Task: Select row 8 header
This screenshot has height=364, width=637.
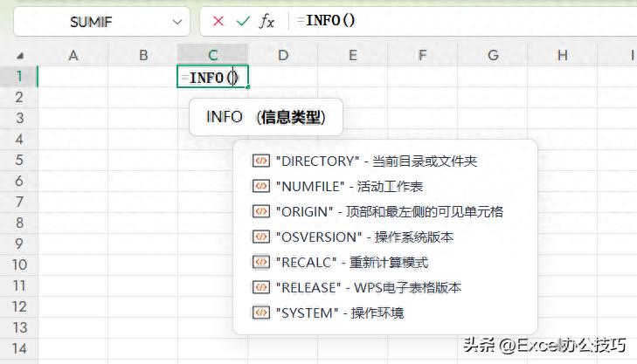Action: (x=19, y=223)
